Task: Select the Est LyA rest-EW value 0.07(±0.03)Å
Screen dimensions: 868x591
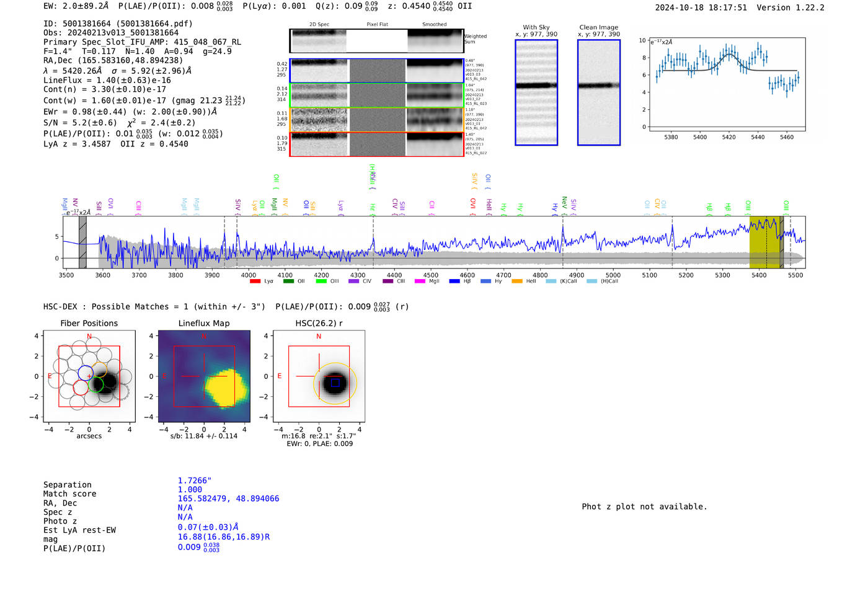Action: pyautogui.click(x=208, y=528)
